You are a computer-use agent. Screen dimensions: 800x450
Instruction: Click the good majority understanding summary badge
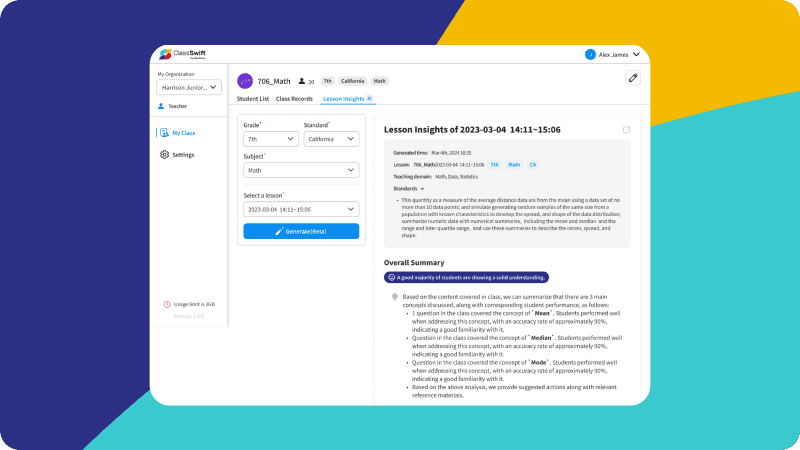[x=466, y=278]
